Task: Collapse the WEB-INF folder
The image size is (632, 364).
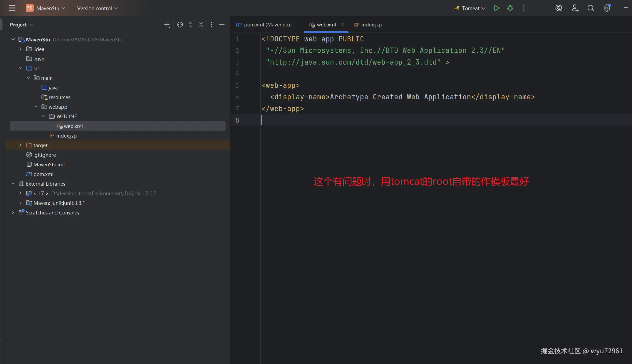Action: point(44,116)
